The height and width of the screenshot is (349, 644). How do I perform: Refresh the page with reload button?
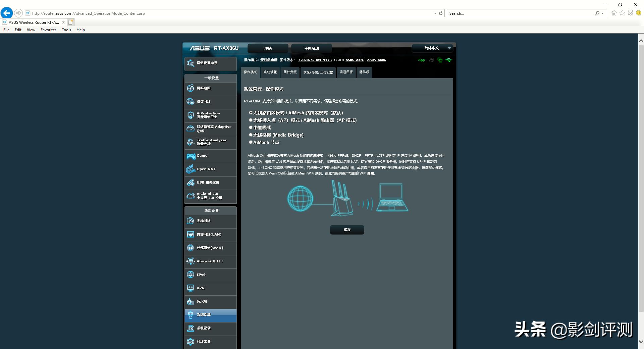tap(441, 13)
